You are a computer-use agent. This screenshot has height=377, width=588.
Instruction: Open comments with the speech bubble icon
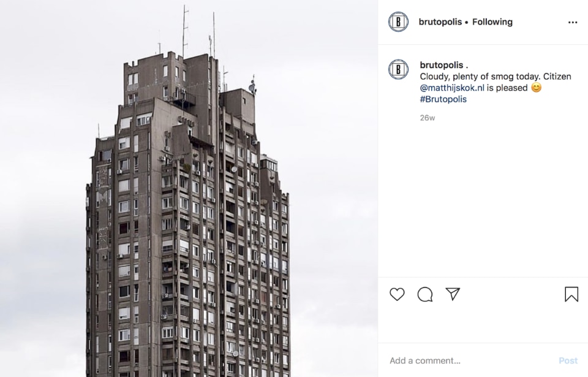425,294
